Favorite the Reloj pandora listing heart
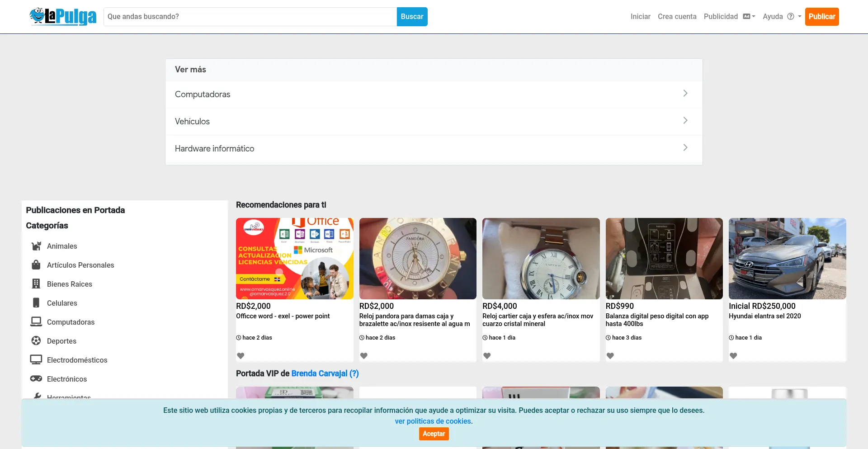The width and height of the screenshot is (868, 449). pos(364,356)
